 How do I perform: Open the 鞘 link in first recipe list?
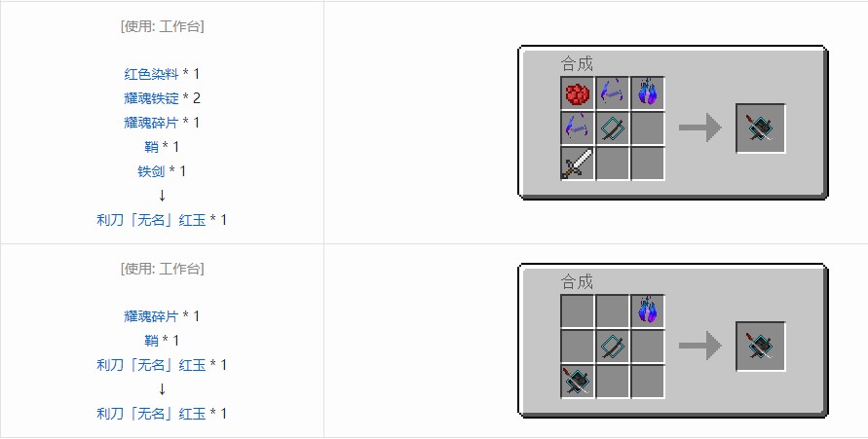coord(151,147)
